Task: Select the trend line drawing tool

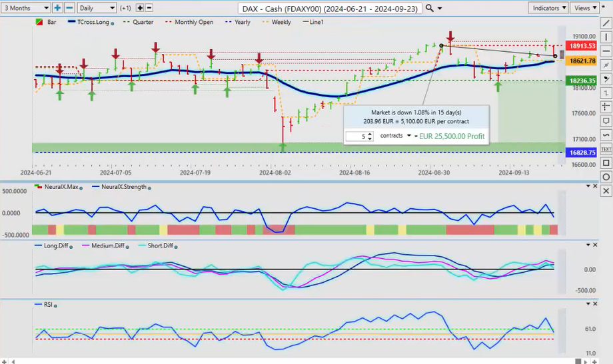Action: point(606,23)
